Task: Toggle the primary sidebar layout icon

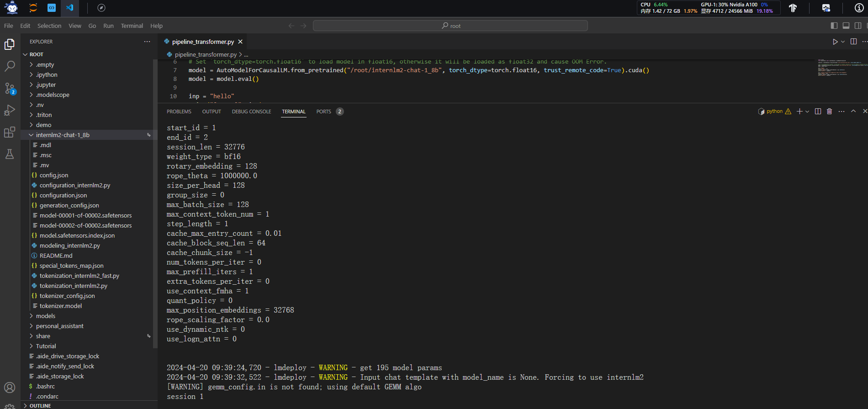Action: pos(834,26)
